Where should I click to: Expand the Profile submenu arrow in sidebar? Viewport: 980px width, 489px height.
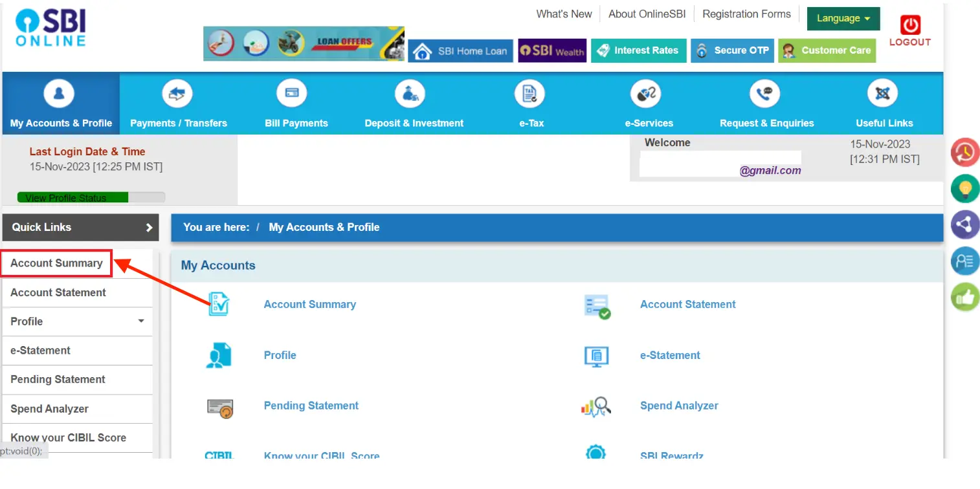pyautogui.click(x=141, y=321)
